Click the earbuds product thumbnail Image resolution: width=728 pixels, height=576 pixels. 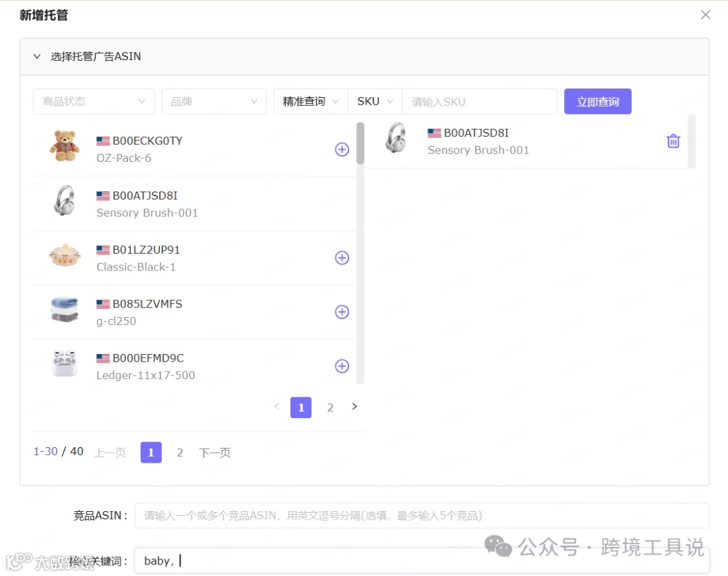coord(65,364)
